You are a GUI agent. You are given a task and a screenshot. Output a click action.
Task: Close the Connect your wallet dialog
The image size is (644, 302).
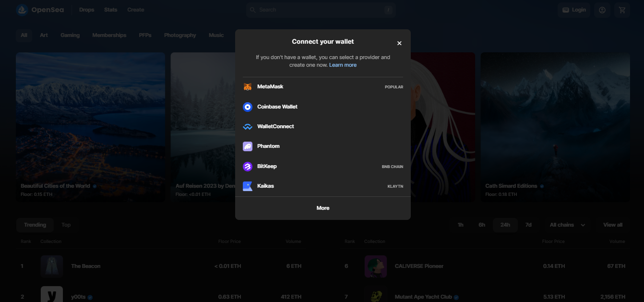pos(399,43)
